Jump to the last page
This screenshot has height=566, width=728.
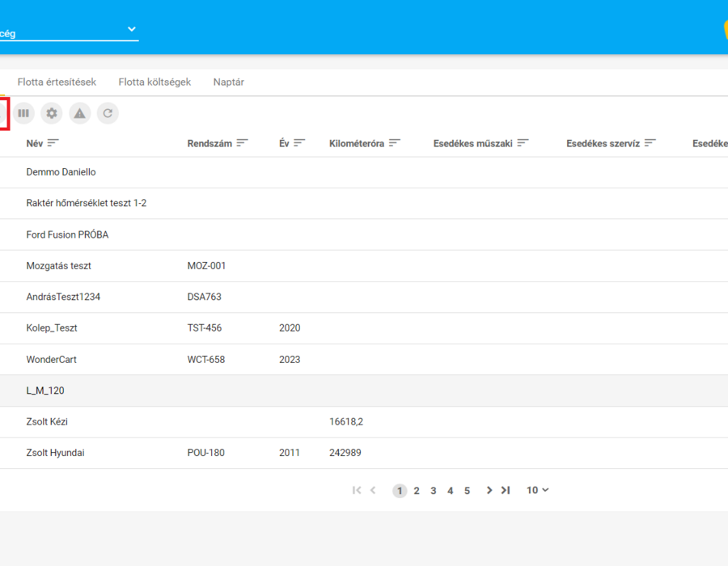[x=506, y=490]
